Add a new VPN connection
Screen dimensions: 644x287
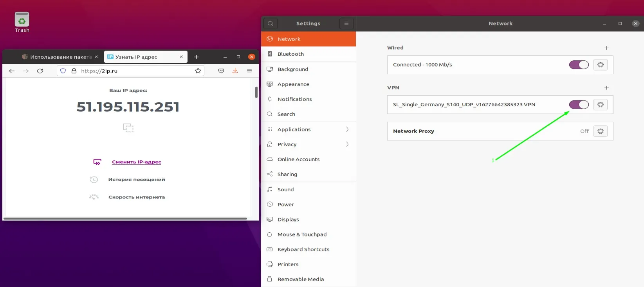click(606, 88)
